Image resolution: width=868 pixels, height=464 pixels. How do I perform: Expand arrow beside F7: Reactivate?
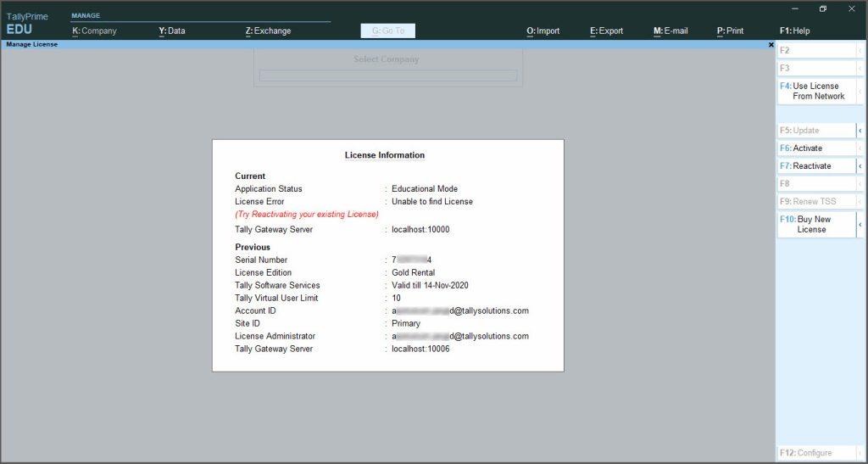[x=860, y=166]
